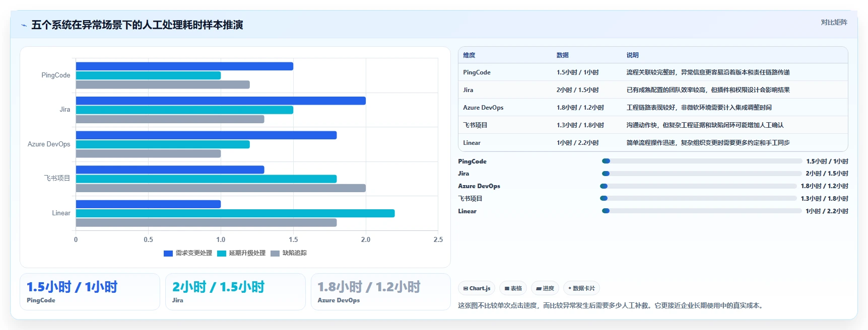
Task: Click the PingCode progress bar
Action: pyautogui.click(x=702, y=161)
